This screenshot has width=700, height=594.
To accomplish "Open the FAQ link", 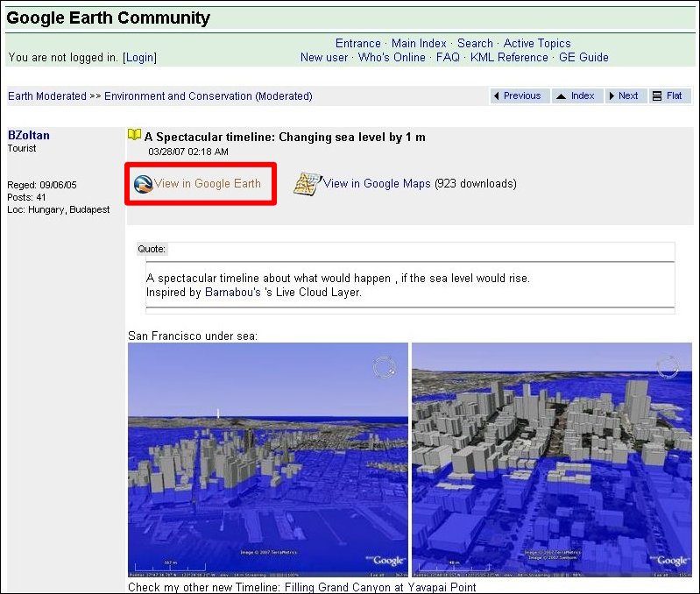I will tap(448, 58).
